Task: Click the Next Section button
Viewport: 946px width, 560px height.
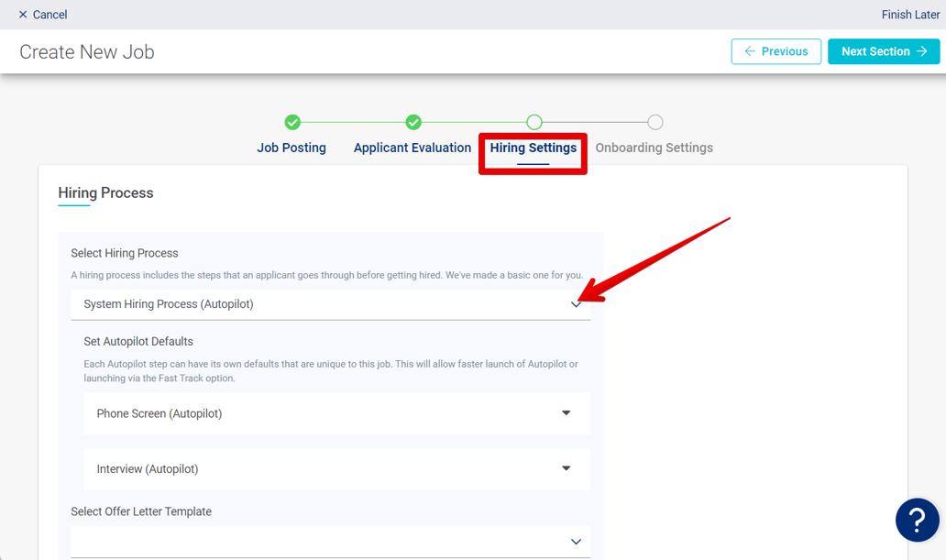Action: click(883, 51)
